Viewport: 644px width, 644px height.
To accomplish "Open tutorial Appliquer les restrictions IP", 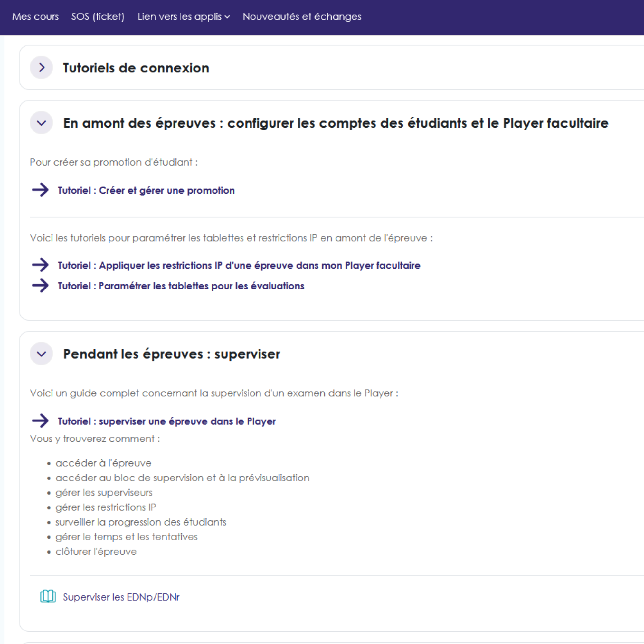I will pos(239,265).
